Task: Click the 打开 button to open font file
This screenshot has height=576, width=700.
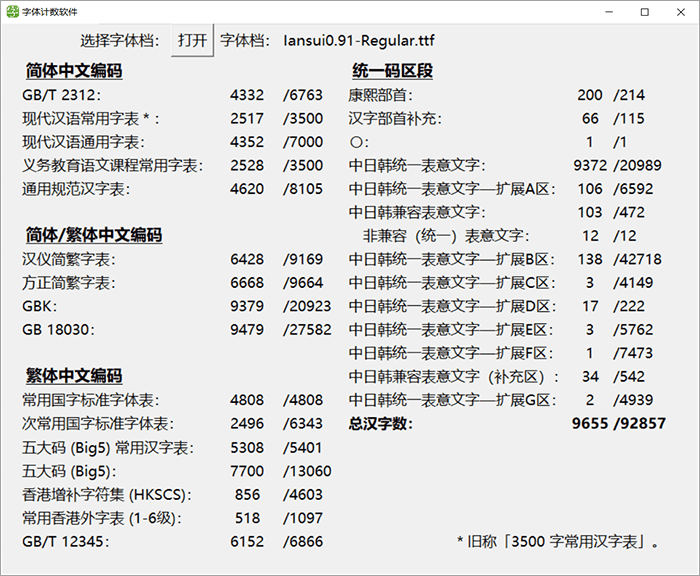Action: click(192, 41)
